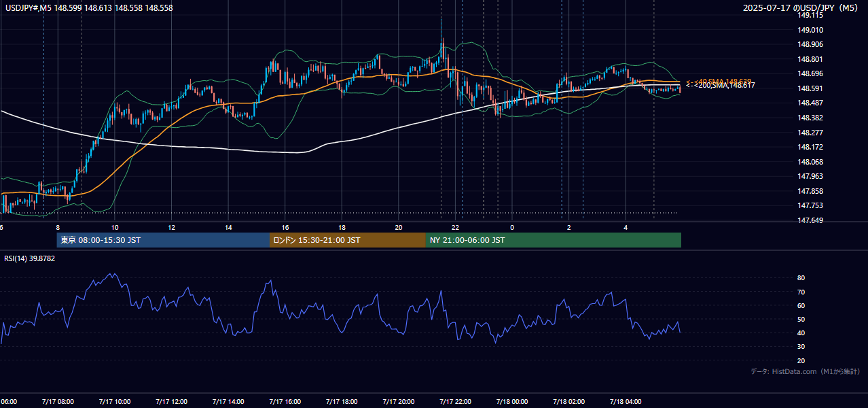Click hour label 18 above the London session bar

point(342,227)
